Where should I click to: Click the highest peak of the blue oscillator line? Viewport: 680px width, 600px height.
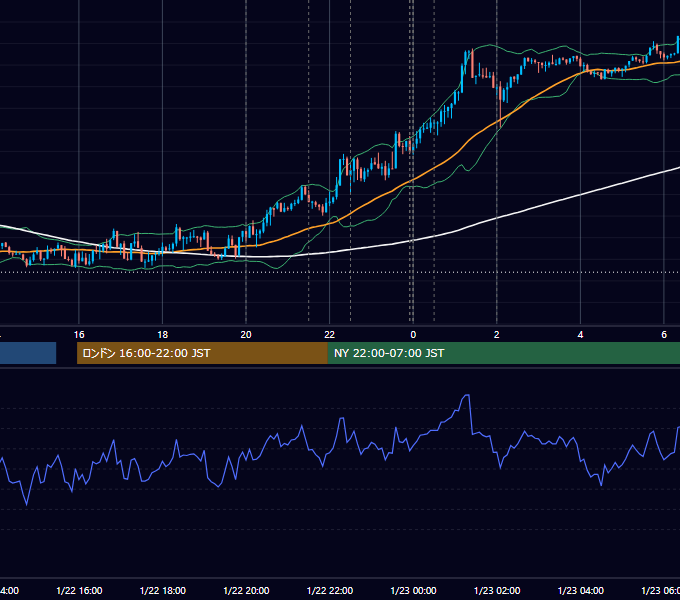pyautogui.click(x=467, y=395)
